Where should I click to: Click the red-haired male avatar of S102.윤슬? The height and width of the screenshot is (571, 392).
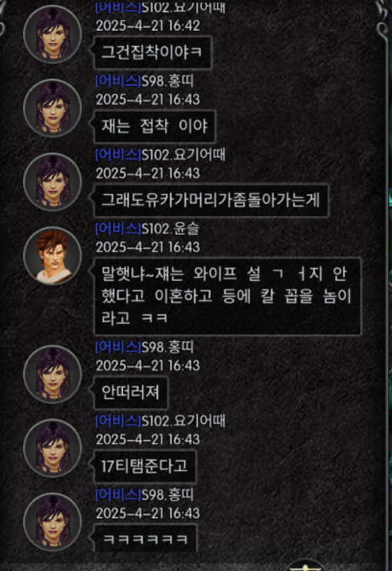[52, 256]
